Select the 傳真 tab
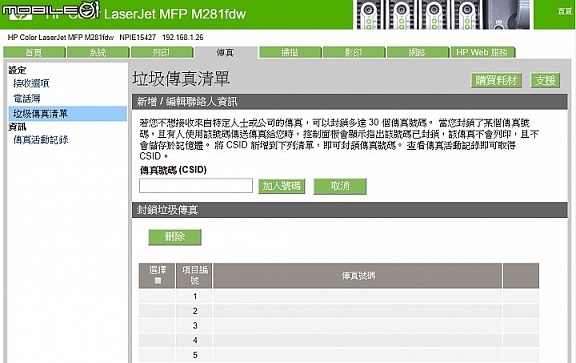The image size is (576, 363). click(225, 53)
